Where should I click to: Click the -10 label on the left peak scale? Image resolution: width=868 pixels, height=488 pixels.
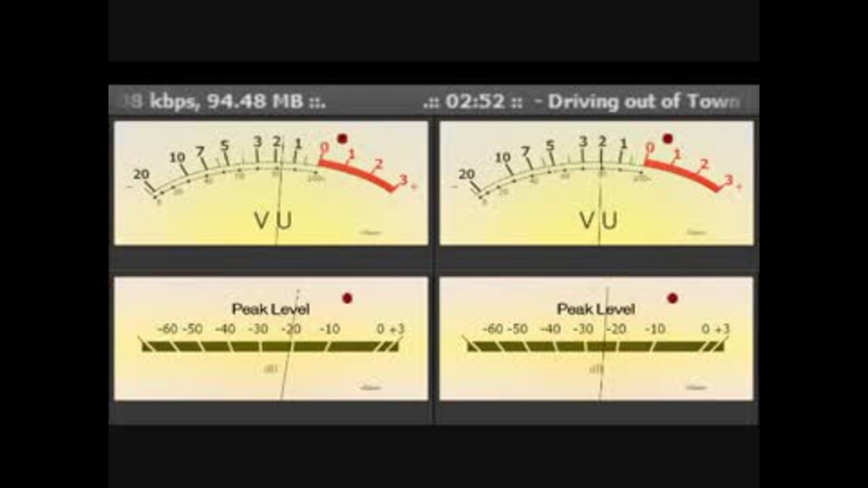click(x=329, y=329)
